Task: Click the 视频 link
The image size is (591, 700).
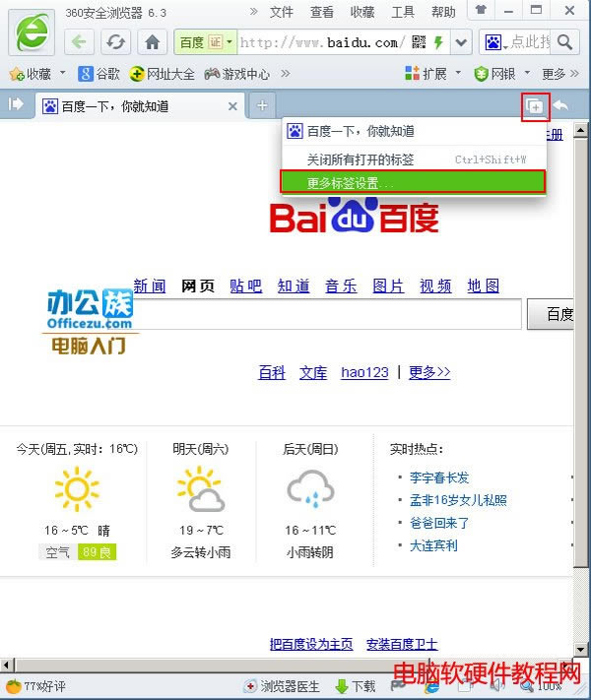Action: click(x=435, y=286)
